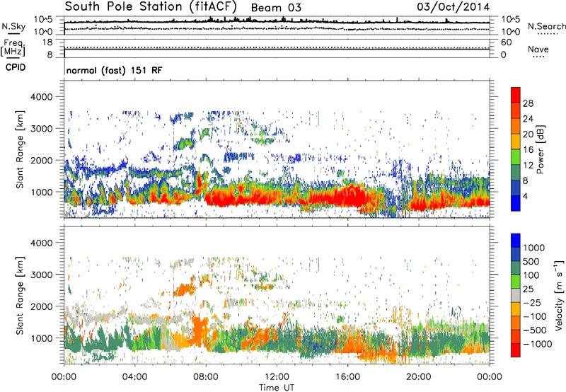The image size is (566, 392).
Task: Click '1000' on velocity panel range axis
Action: (42, 338)
